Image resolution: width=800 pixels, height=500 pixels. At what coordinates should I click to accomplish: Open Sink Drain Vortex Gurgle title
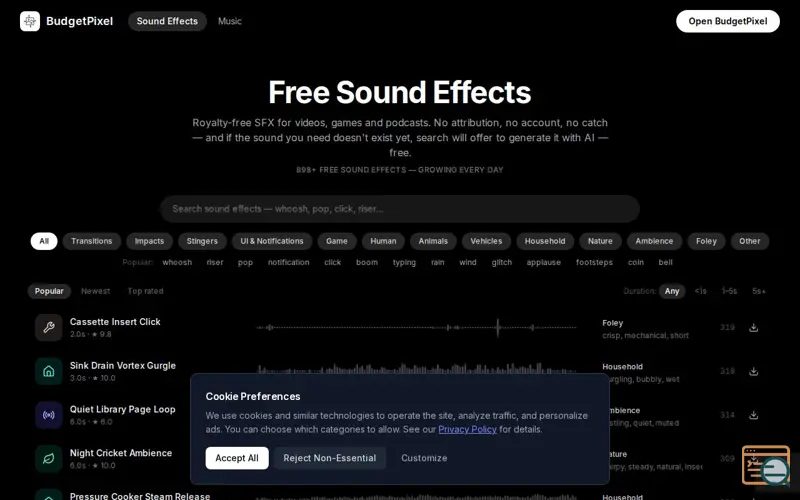(122, 366)
